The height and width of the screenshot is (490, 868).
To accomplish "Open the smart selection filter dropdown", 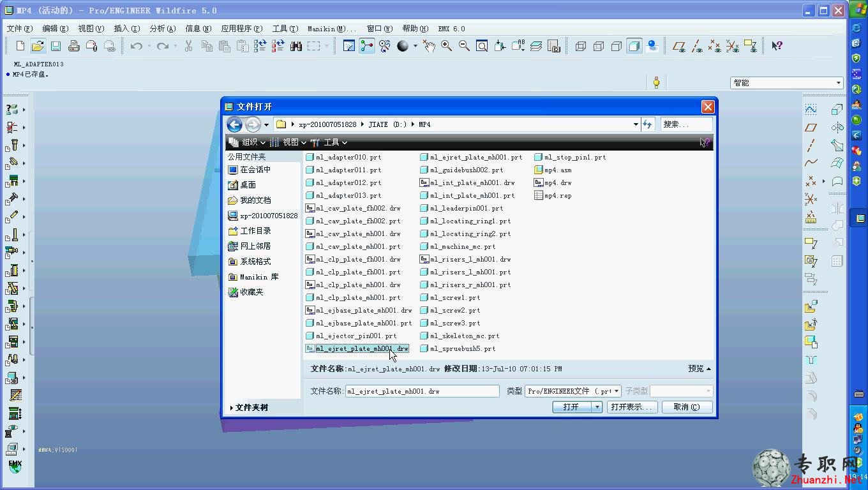I will coord(839,83).
